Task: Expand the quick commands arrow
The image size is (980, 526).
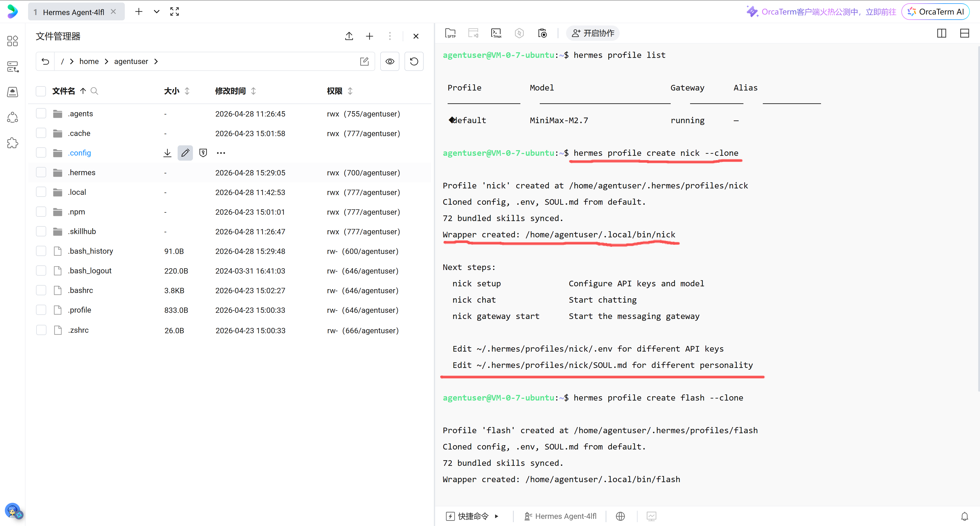Action: pos(496,516)
